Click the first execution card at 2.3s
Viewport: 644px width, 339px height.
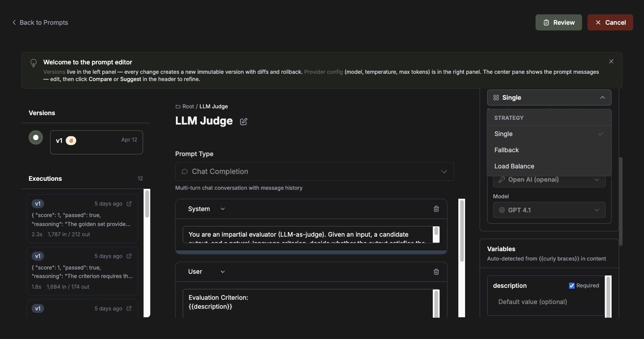82,219
